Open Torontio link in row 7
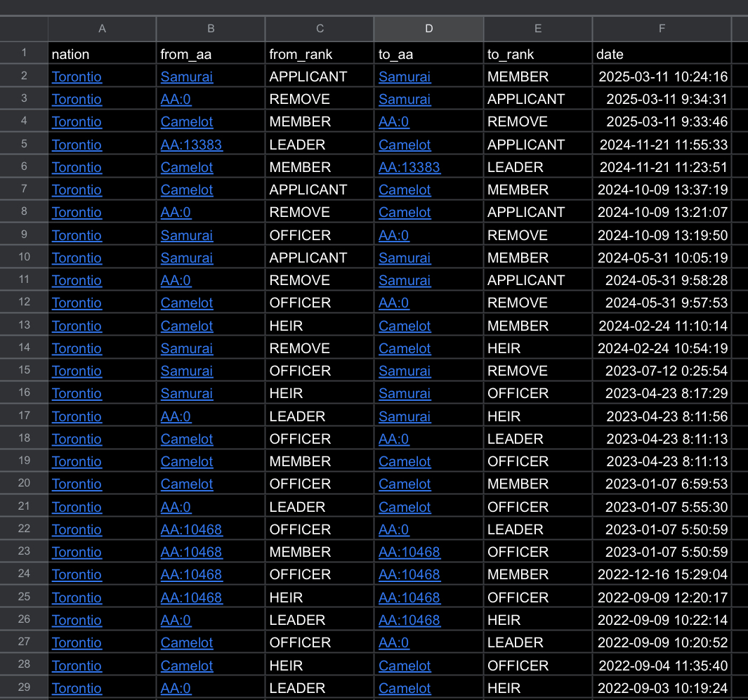The width and height of the screenshot is (748, 700). coord(77,190)
